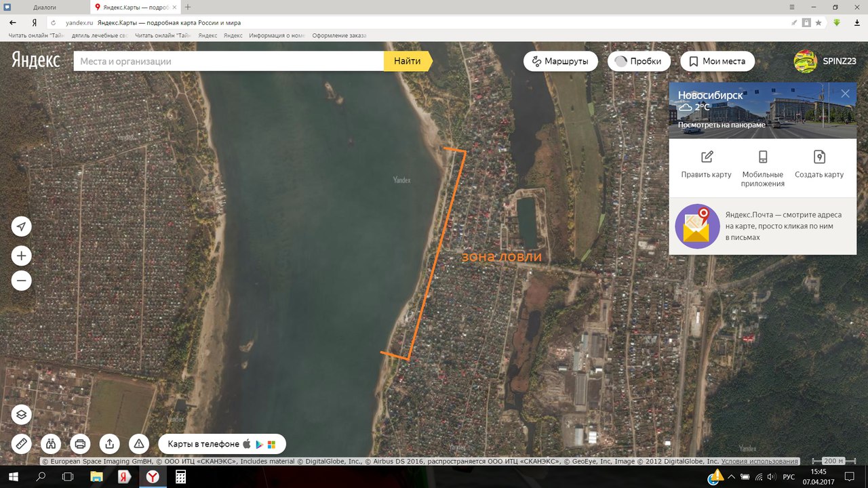Switch to the Диалоги browser tab

pos(45,7)
